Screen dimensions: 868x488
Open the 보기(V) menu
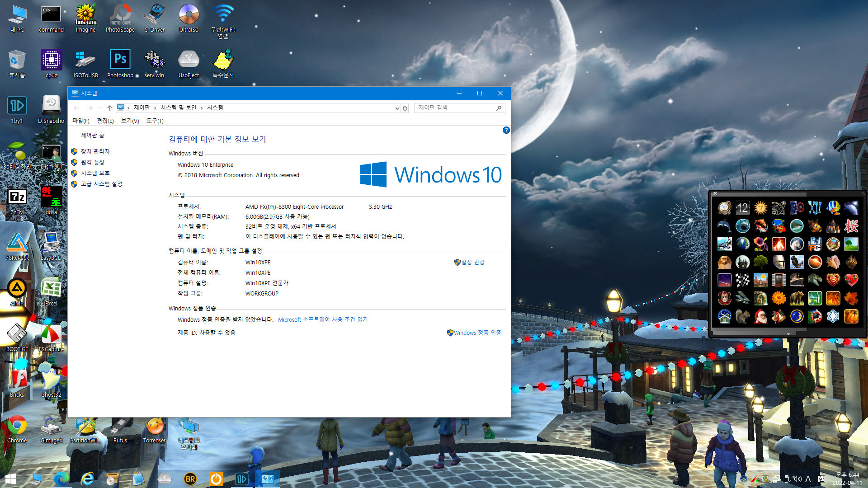click(x=130, y=121)
